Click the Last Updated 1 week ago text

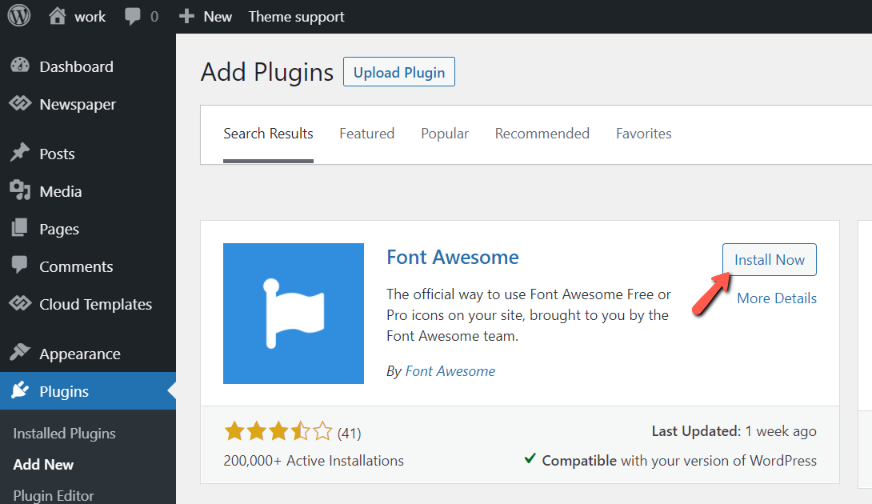click(x=734, y=431)
